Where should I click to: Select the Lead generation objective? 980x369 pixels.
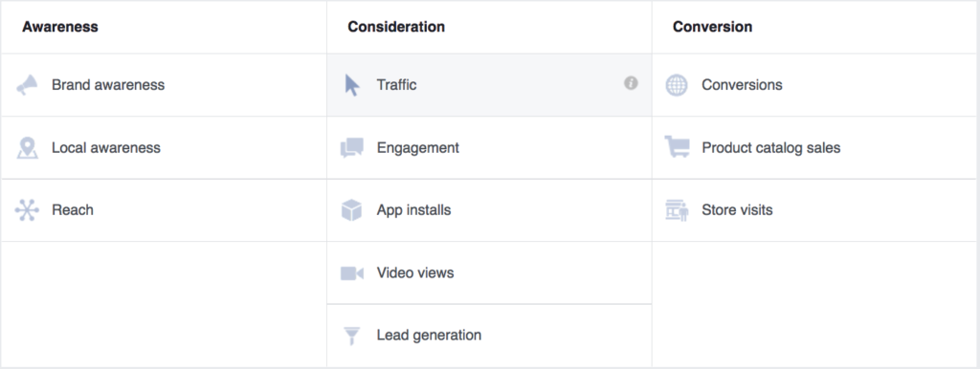pos(489,336)
